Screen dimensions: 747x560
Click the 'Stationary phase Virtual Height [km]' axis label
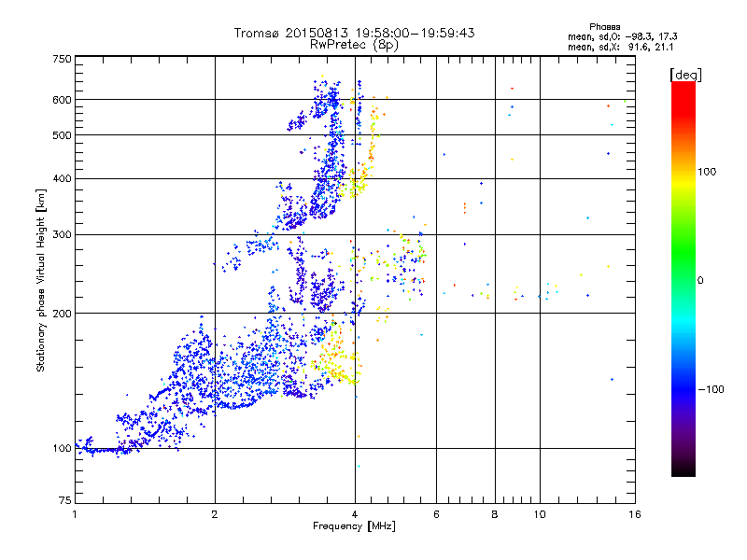(x=41, y=280)
